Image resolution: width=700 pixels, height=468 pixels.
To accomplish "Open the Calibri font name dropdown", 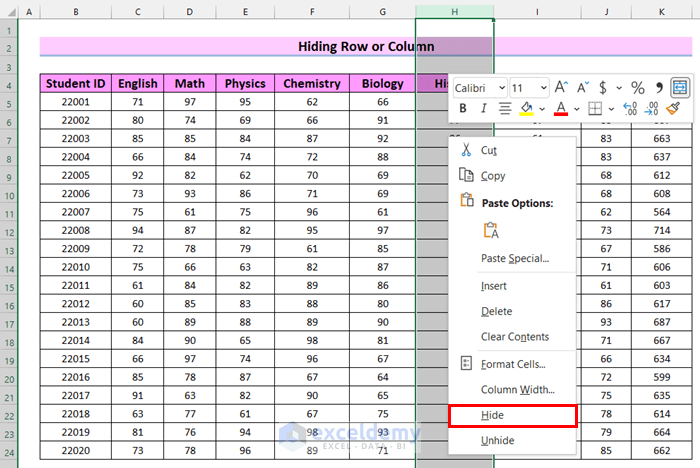I will [502, 88].
